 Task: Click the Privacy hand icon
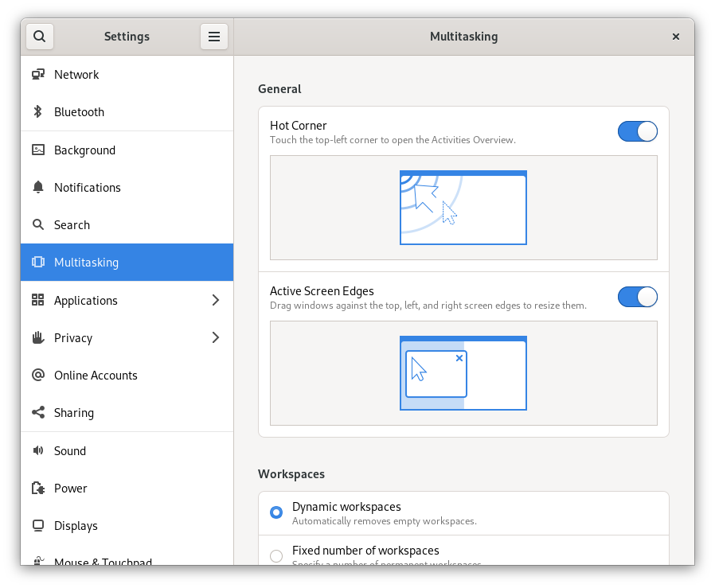(38, 337)
